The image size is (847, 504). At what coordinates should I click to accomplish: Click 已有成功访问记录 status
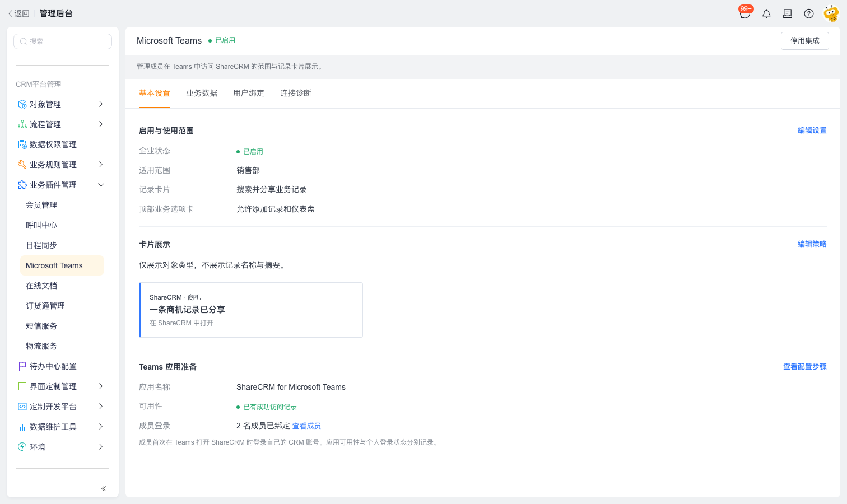tap(267, 407)
